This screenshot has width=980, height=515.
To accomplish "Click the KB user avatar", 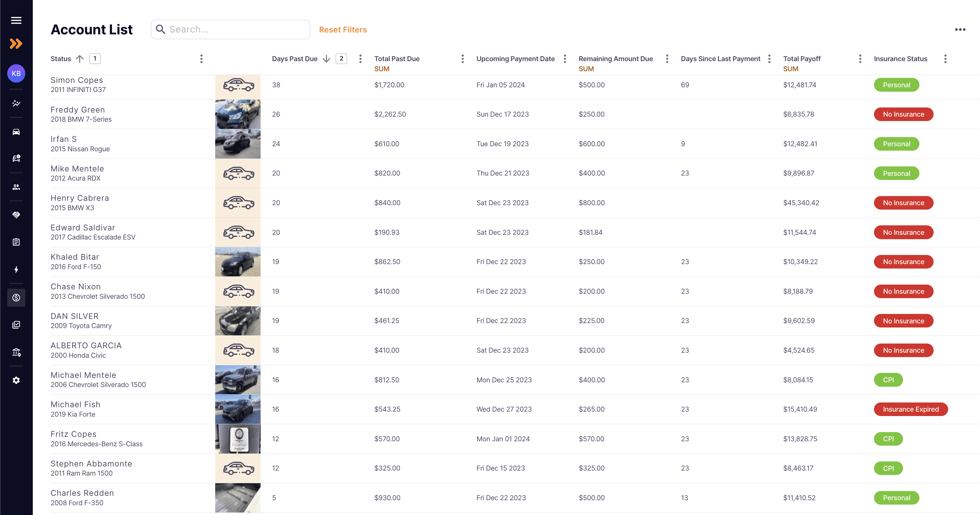I will 16,73.
